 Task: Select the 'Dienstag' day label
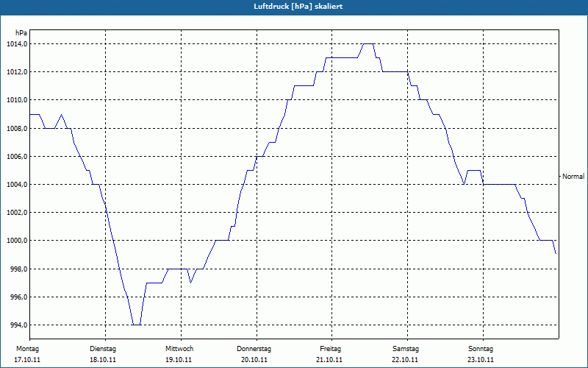click(x=103, y=349)
